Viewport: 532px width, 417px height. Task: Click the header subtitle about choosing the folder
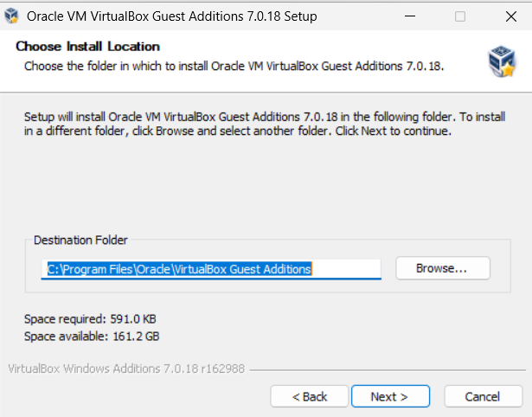[x=234, y=66]
